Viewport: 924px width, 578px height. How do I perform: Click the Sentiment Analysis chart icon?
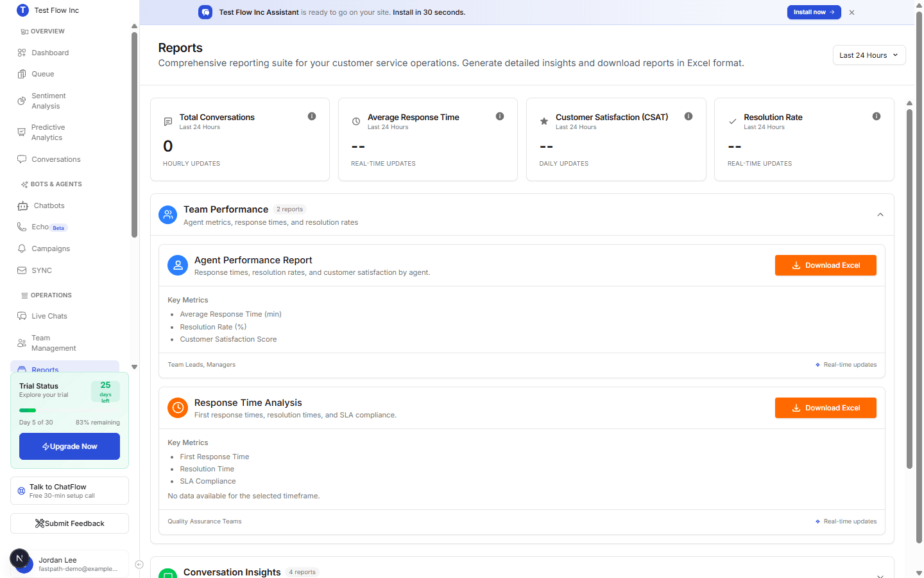point(22,101)
